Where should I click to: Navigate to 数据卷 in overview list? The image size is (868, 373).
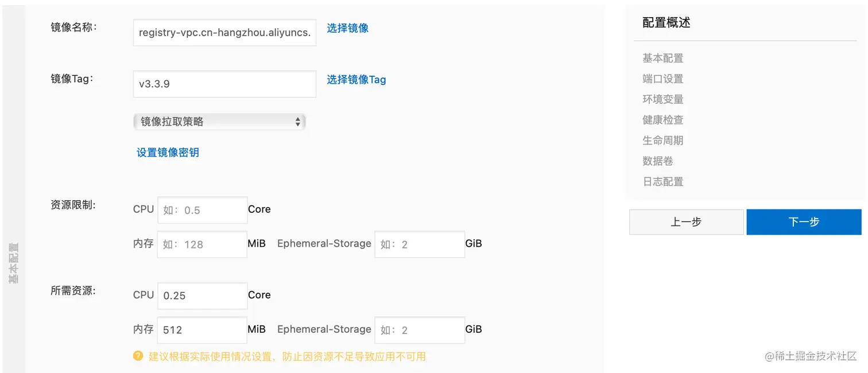[658, 161]
